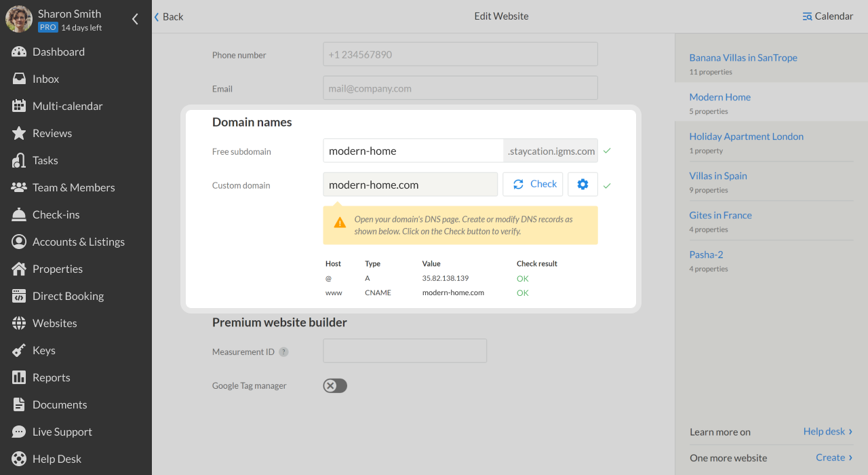Click the Keys icon in sidebar
Image resolution: width=868 pixels, height=475 pixels.
coord(19,350)
